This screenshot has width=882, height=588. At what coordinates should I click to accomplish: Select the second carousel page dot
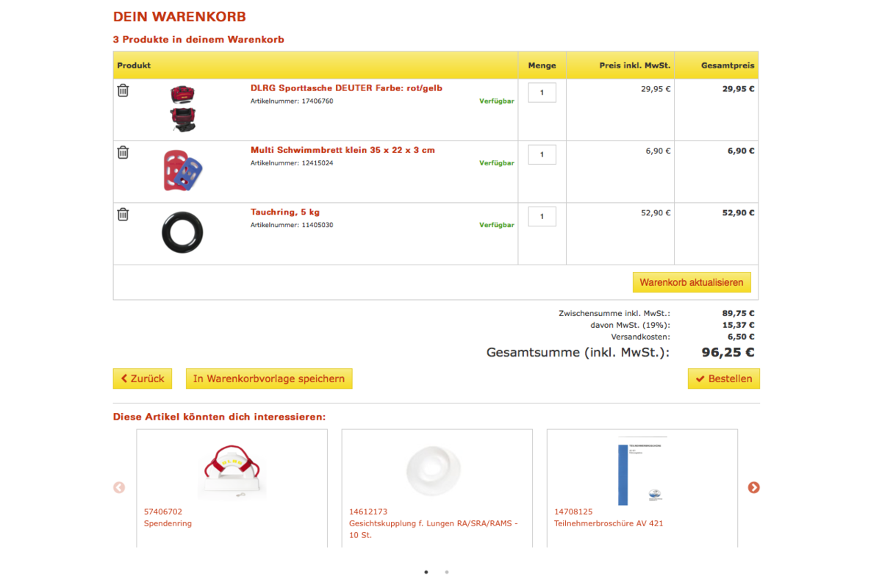(x=447, y=572)
